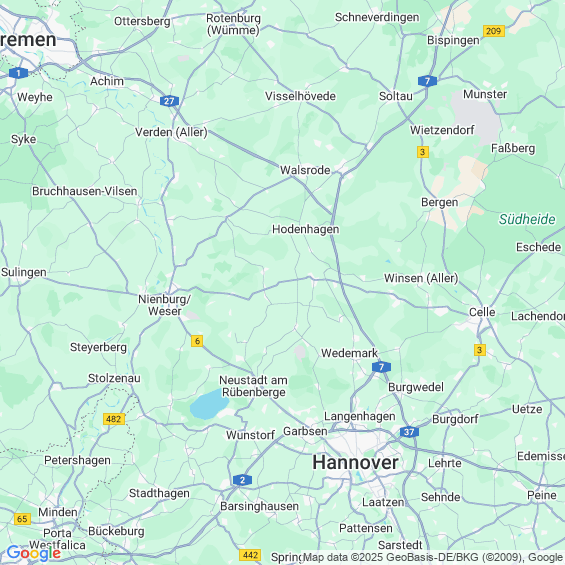Click the A37 highway shield near Burgdorf
The height and width of the screenshot is (565, 565).
pyautogui.click(x=409, y=432)
